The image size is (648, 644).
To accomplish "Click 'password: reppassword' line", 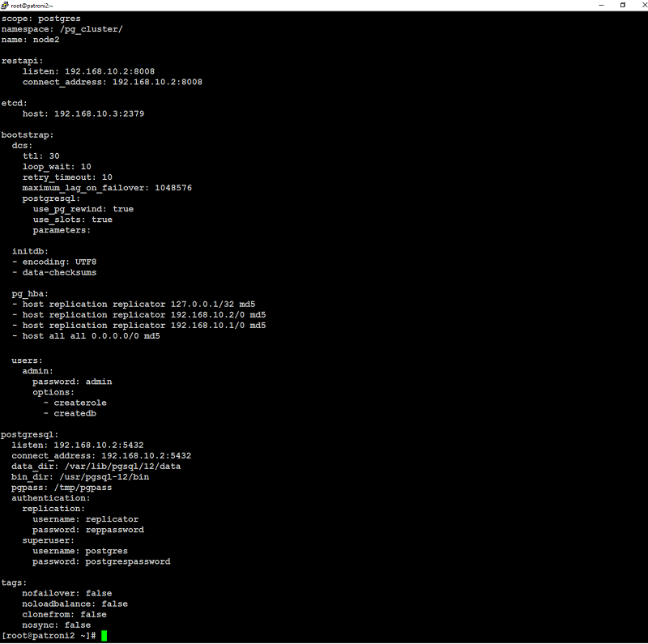I will [88, 530].
